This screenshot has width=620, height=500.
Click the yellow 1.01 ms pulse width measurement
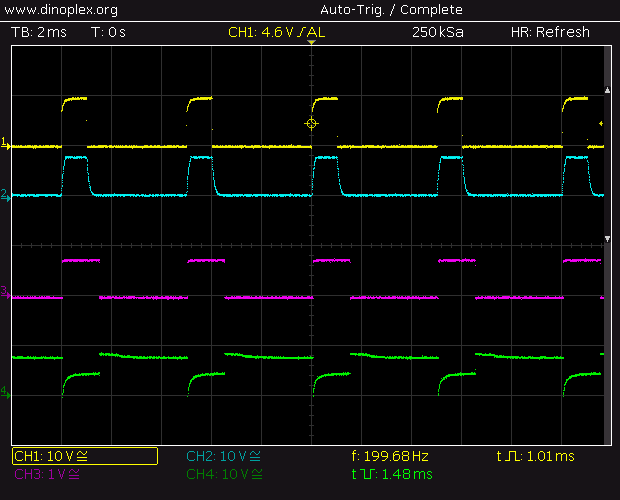(535, 456)
